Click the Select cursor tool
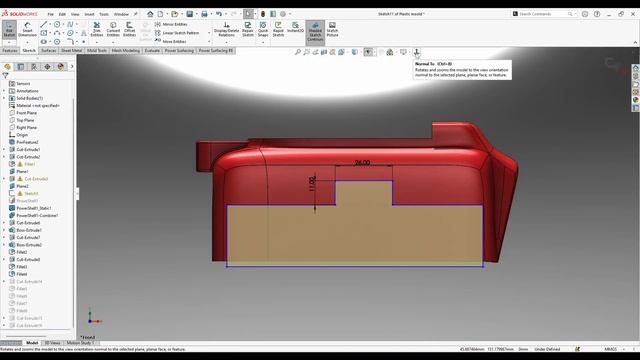Screen dimensions: 640x360 coord(248,14)
